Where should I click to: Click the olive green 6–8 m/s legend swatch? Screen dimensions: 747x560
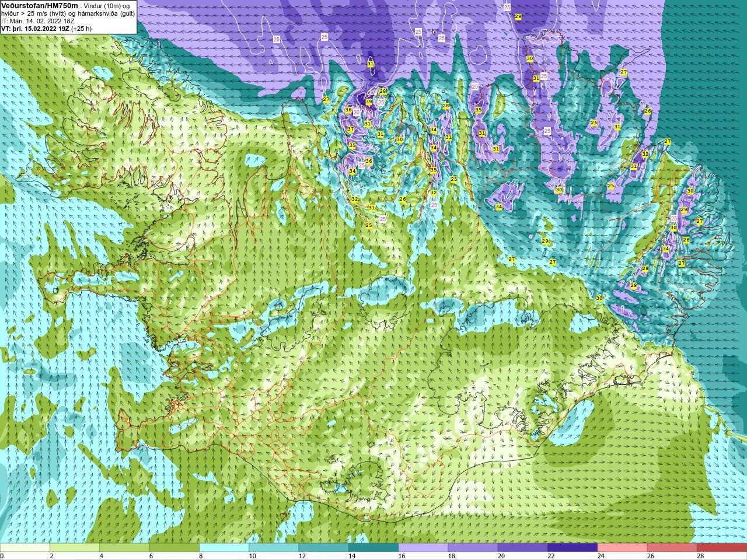click(174, 547)
